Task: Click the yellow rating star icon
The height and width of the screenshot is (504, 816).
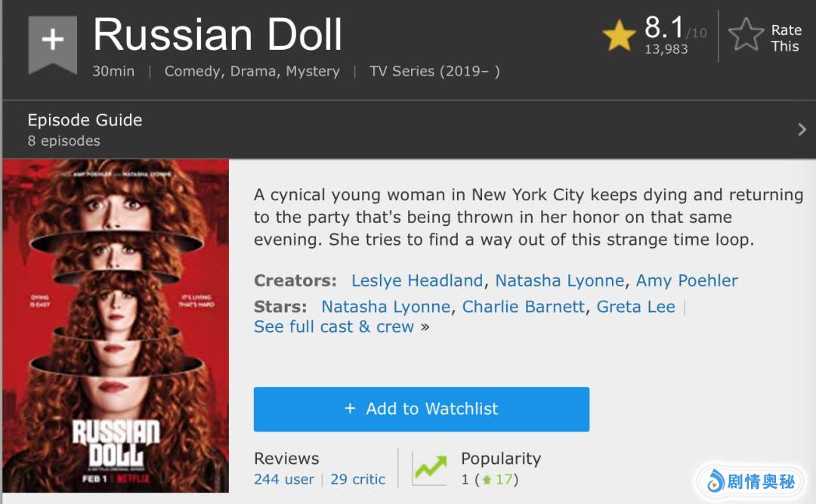Action: (x=619, y=36)
